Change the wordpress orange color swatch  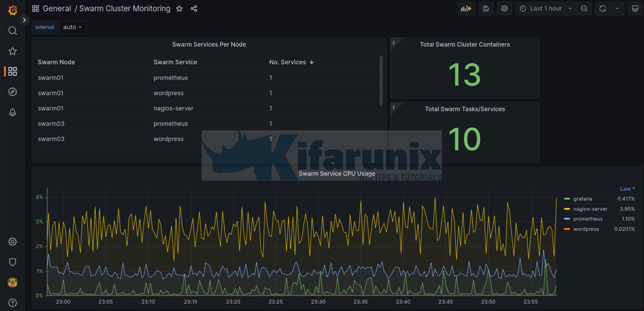(567, 229)
